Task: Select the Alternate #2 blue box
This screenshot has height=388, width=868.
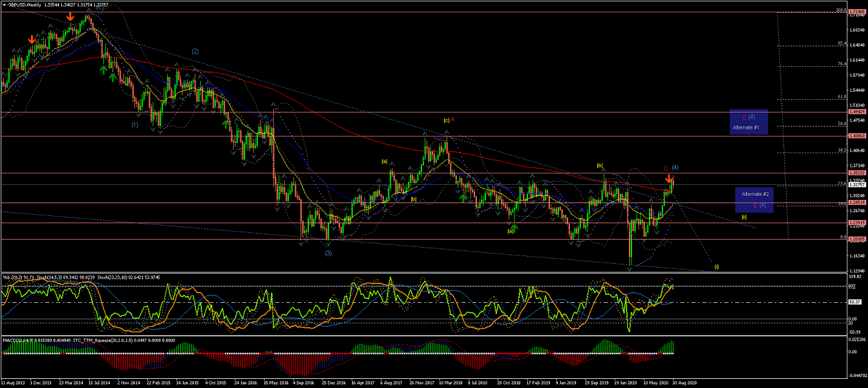Action: pyautogui.click(x=754, y=199)
